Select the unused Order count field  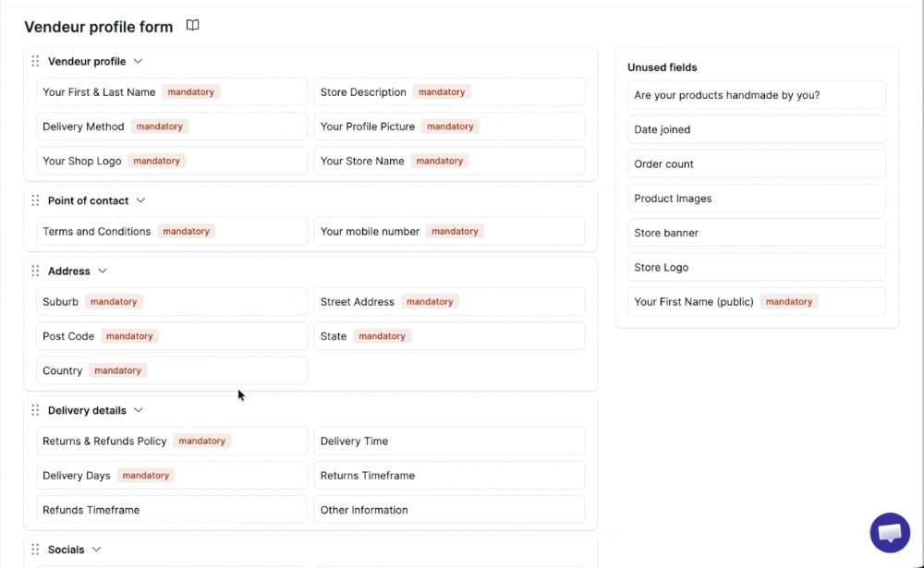[x=757, y=164]
